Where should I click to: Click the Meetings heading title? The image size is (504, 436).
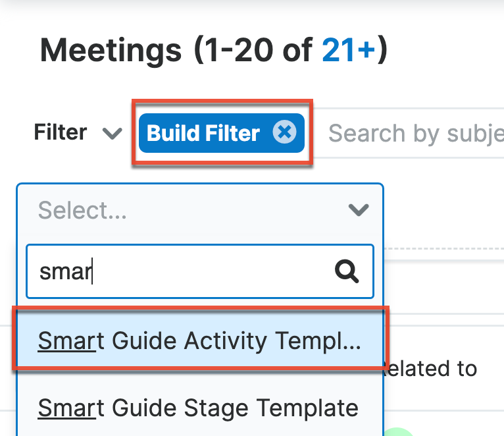110,50
